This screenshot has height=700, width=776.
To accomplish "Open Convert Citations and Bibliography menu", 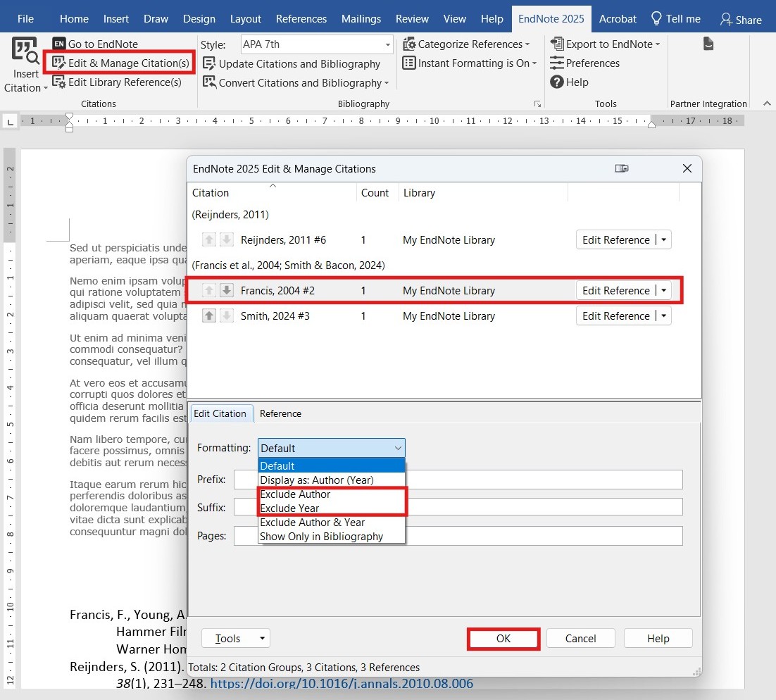I will (x=296, y=82).
